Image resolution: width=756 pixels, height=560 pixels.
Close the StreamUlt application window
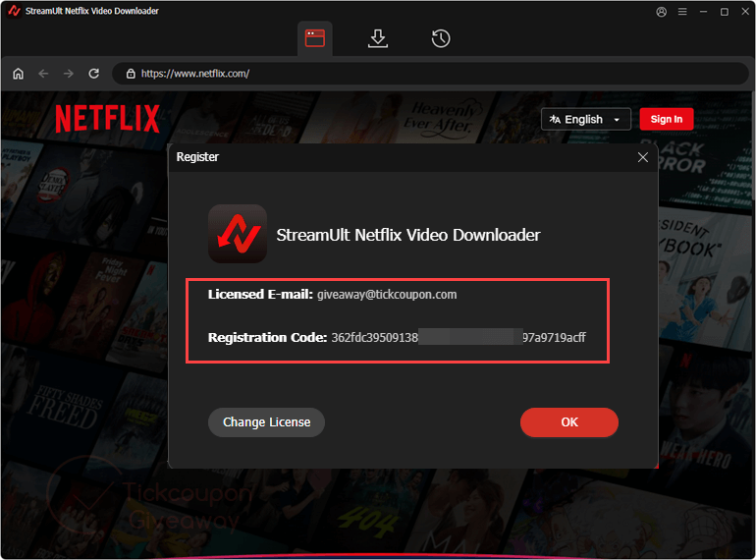[x=745, y=11]
